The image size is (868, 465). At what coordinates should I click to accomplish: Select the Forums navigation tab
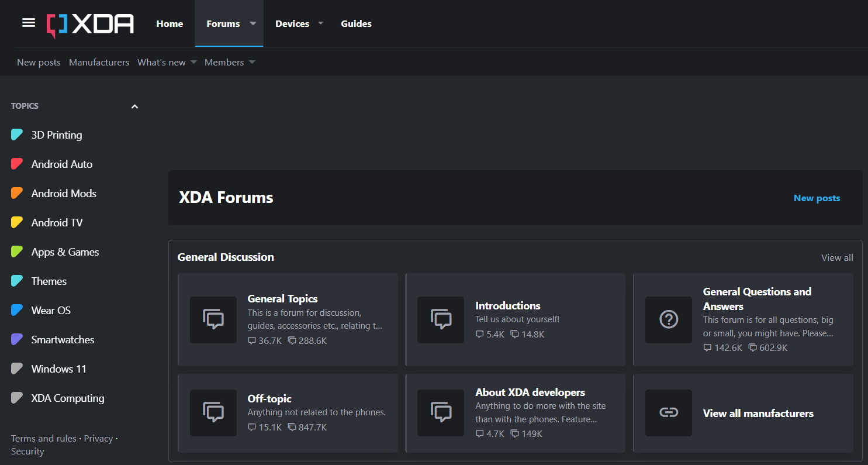pyautogui.click(x=223, y=23)
